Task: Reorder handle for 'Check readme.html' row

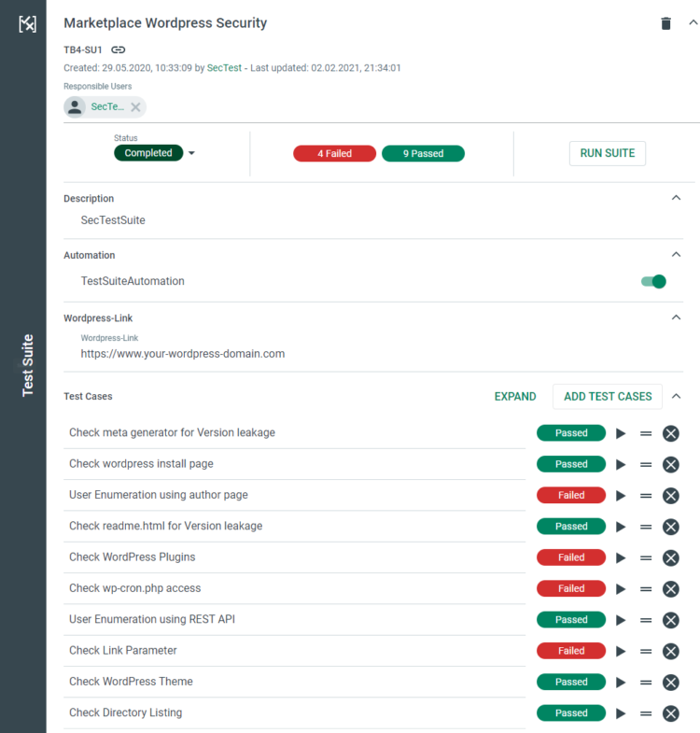Action: (646, 527)
